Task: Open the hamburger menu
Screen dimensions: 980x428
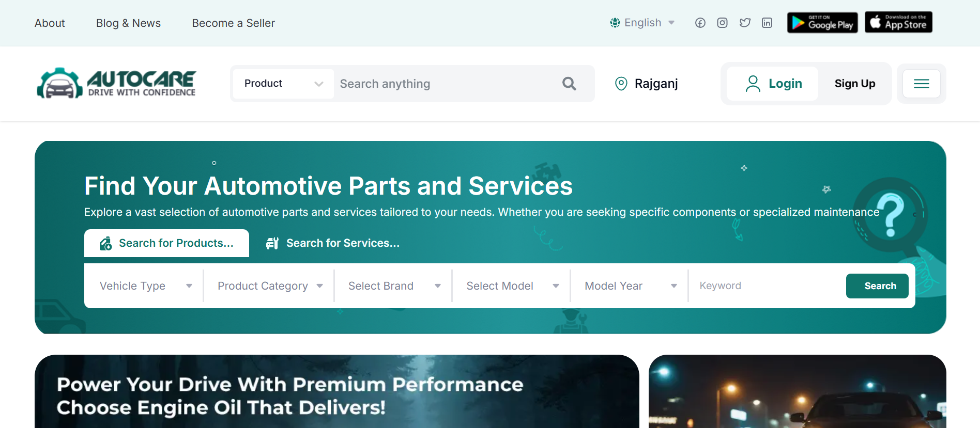Action: click(x=922, y=84)
